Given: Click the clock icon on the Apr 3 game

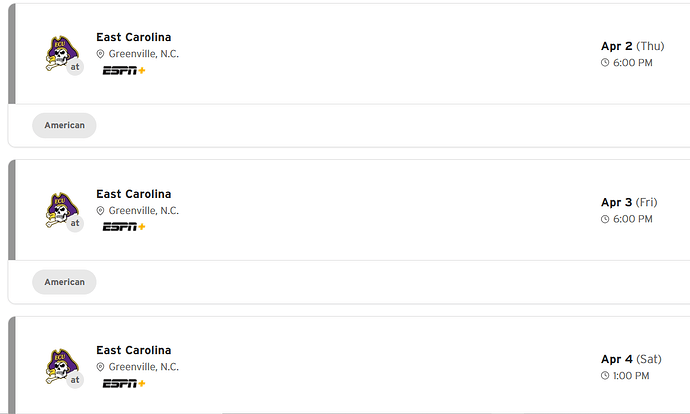Looking at the screenshot, I should pos(605,219).
